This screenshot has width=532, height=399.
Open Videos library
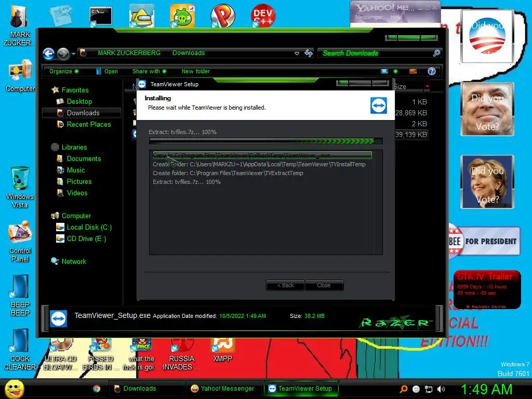pyautogui.click(x=72, y=193)
